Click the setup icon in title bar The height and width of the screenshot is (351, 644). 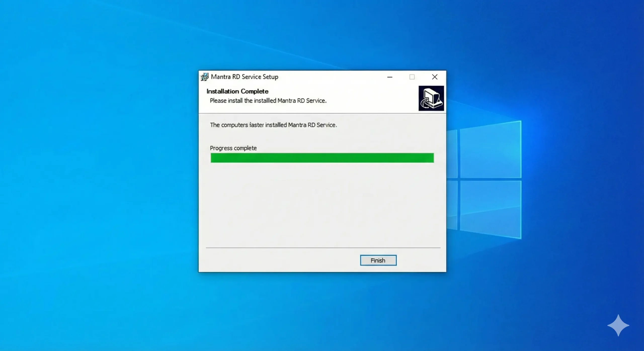coord(205,77)
